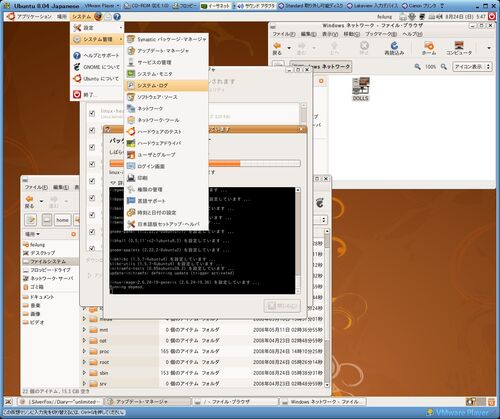
Task: Click the Stop icon in Windows Network toolbar
Action: click(x=364, y=48)
